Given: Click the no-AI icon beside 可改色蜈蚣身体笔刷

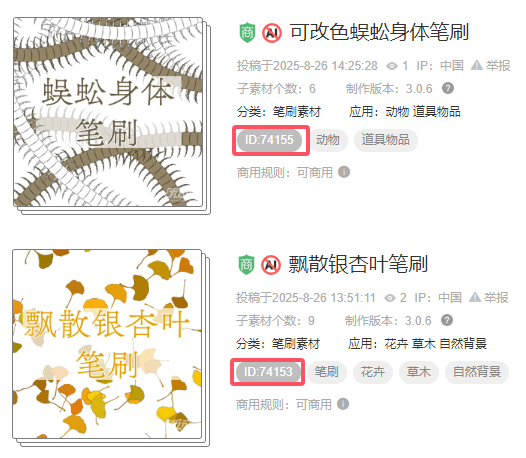Looking at the screenshot, I should click(x=272, y=33).
